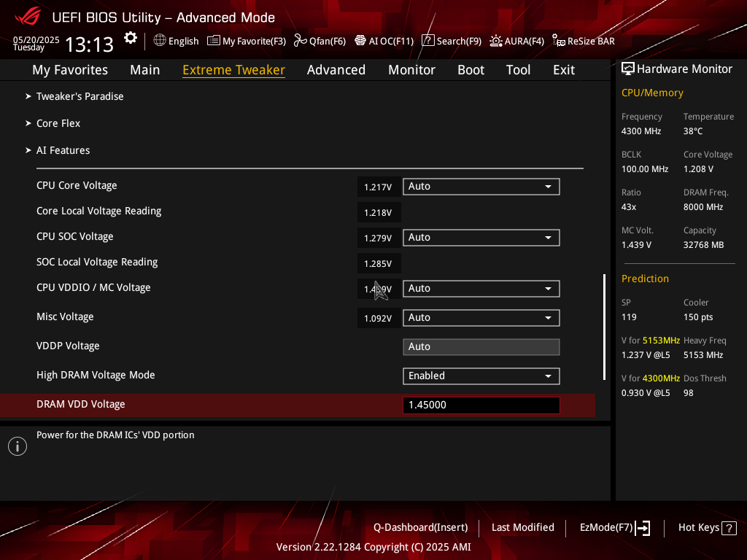
Task: Click the Hot Keys question-mark icon
Action: 729,528
